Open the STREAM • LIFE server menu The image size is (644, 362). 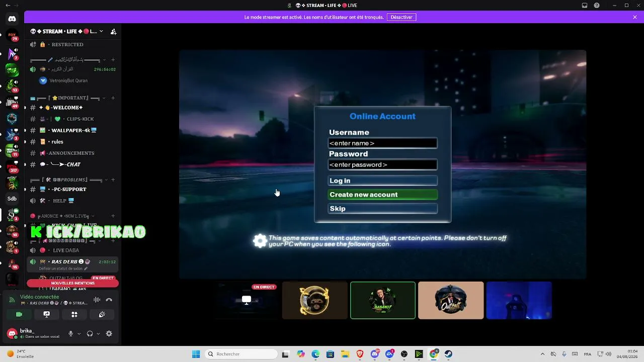point(67,31)
